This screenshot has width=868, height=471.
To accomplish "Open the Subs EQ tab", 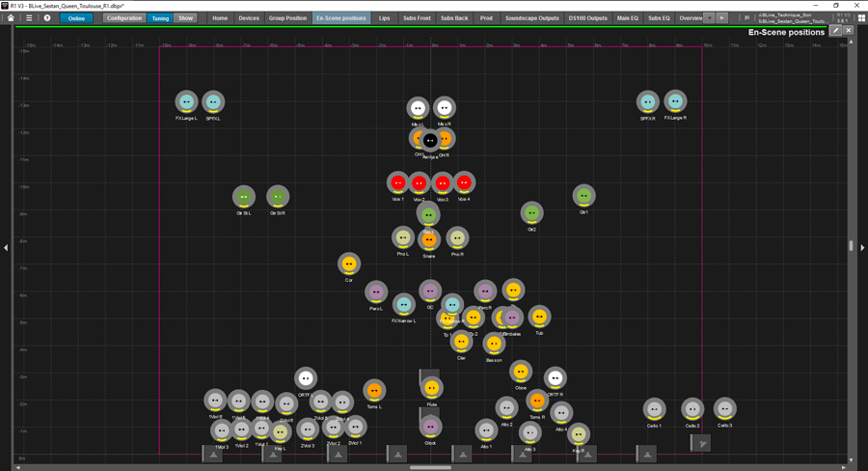I will coord(659,18).
